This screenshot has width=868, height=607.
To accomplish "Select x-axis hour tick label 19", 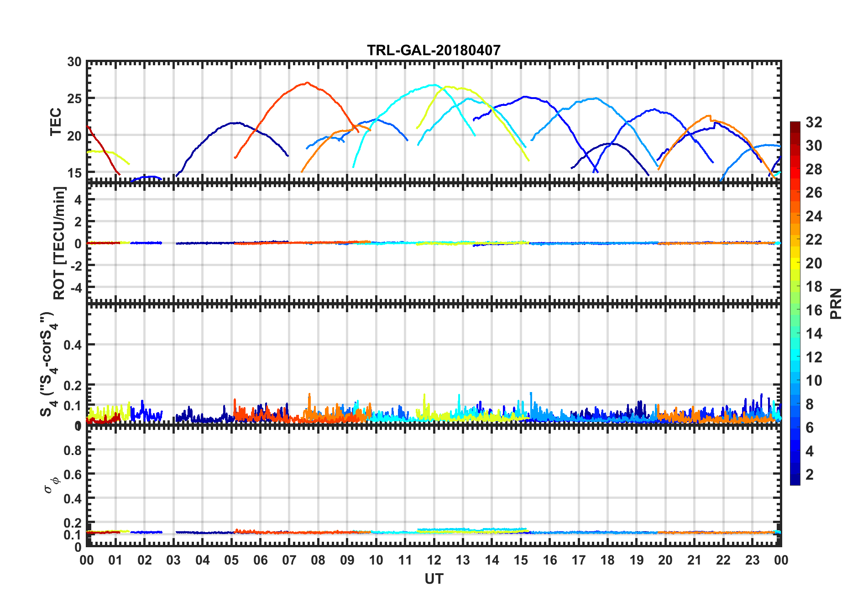I will [637, 560].
